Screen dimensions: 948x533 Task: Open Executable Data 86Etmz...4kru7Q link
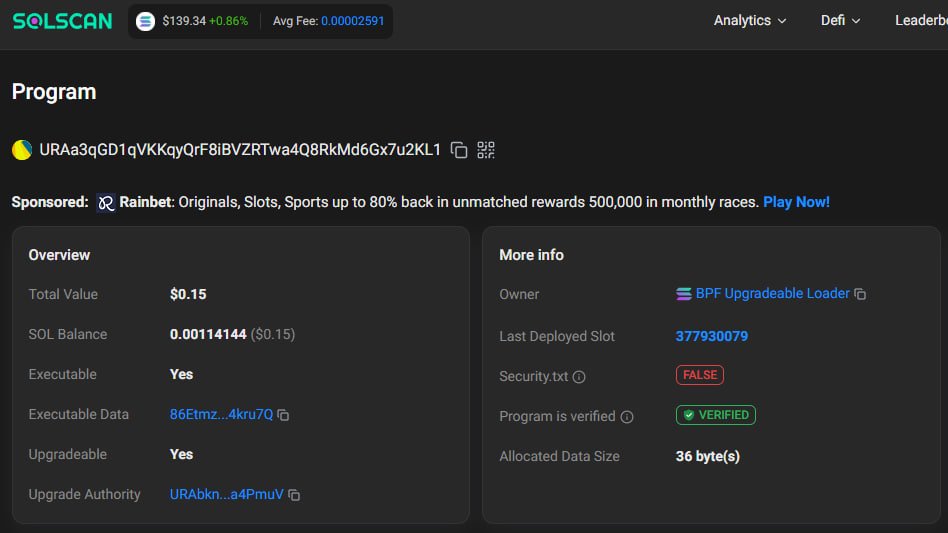221,415
